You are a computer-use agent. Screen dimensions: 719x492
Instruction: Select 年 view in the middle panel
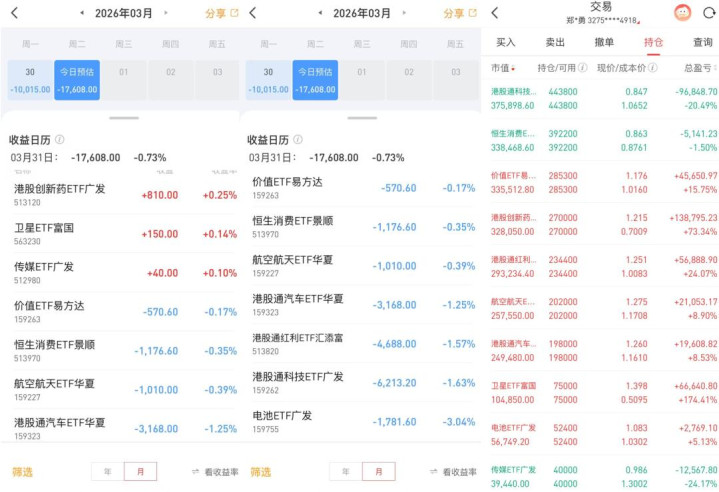click(346, 471)
